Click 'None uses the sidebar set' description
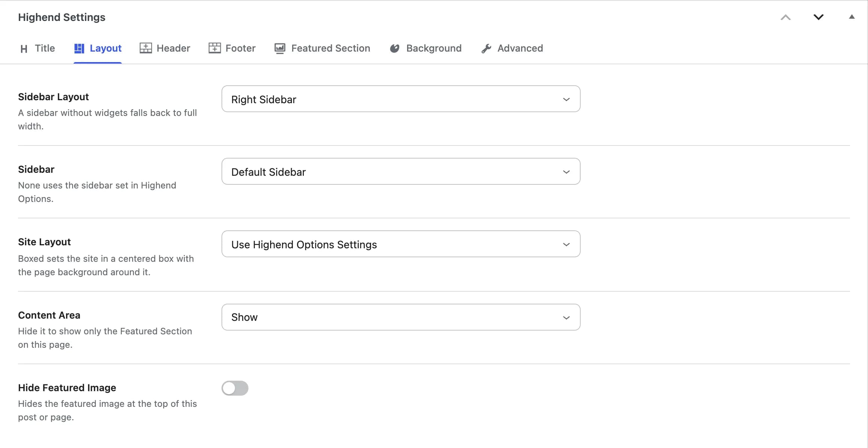Image resolution: width=868 pixels, height=448 pixels. tap(97, 192)
